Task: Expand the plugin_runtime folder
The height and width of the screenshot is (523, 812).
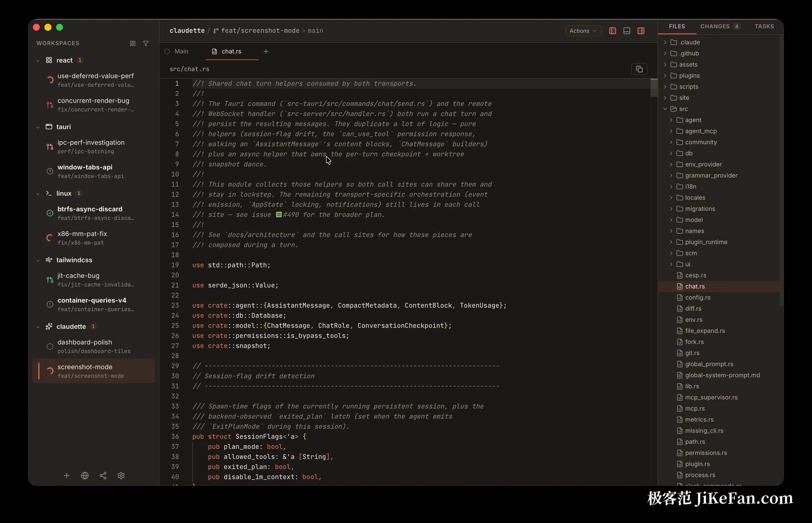Action: point(671,242)
